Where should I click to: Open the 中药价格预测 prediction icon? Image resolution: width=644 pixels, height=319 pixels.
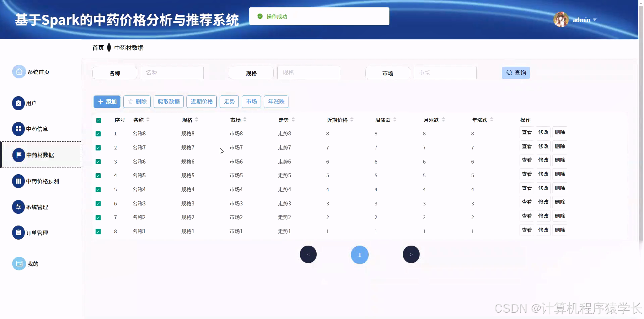click(x=18, y=181)
